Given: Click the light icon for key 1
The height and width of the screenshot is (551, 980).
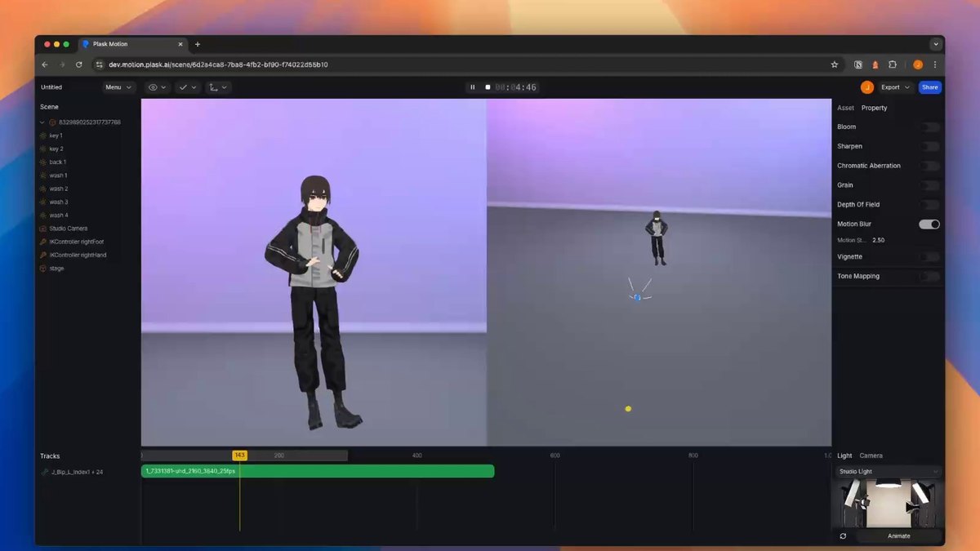Looking at the screenshot, I should [x=42, y=136].
